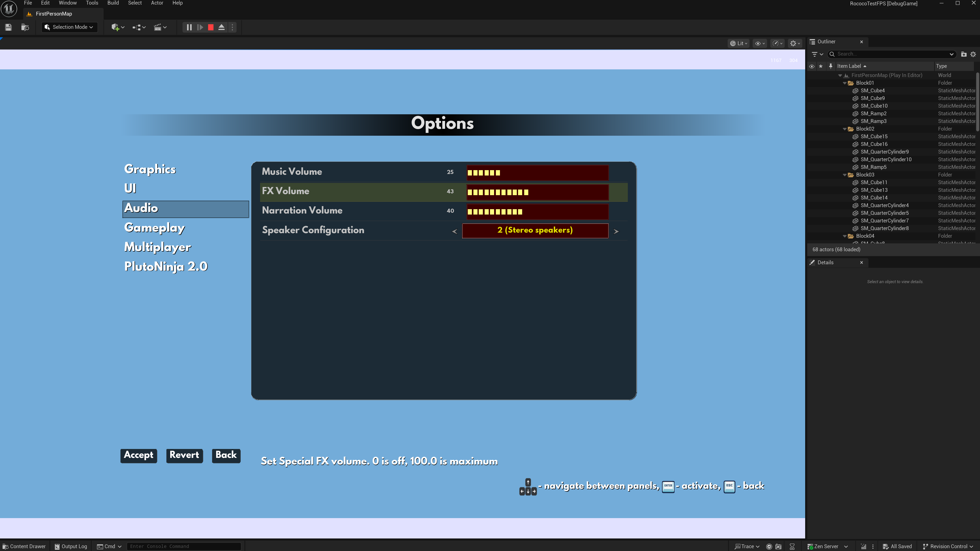Open the Browse content folder icon
The height and width of the screenshot is (551, 980).
(25, 27)
